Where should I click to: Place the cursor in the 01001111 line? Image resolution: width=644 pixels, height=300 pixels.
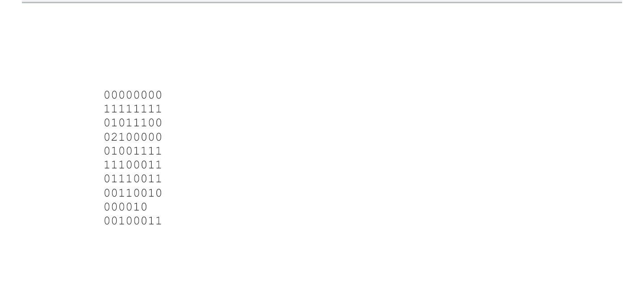[133, 151]
